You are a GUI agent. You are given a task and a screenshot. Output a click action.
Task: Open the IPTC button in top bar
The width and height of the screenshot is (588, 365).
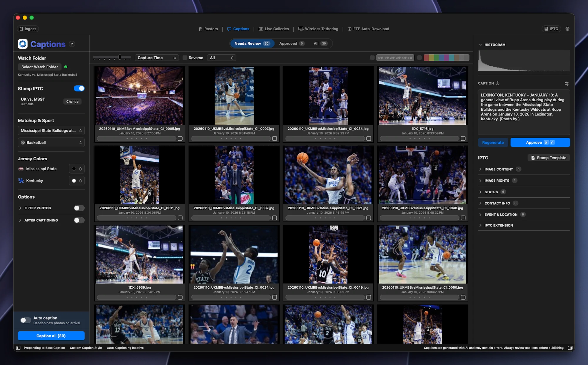[x=551, y=29]
